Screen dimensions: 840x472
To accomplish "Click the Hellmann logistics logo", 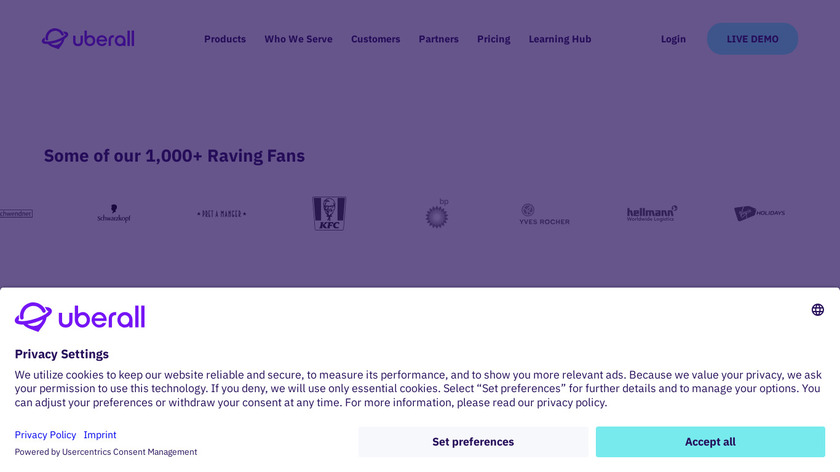I will click(x=652, y=213).
